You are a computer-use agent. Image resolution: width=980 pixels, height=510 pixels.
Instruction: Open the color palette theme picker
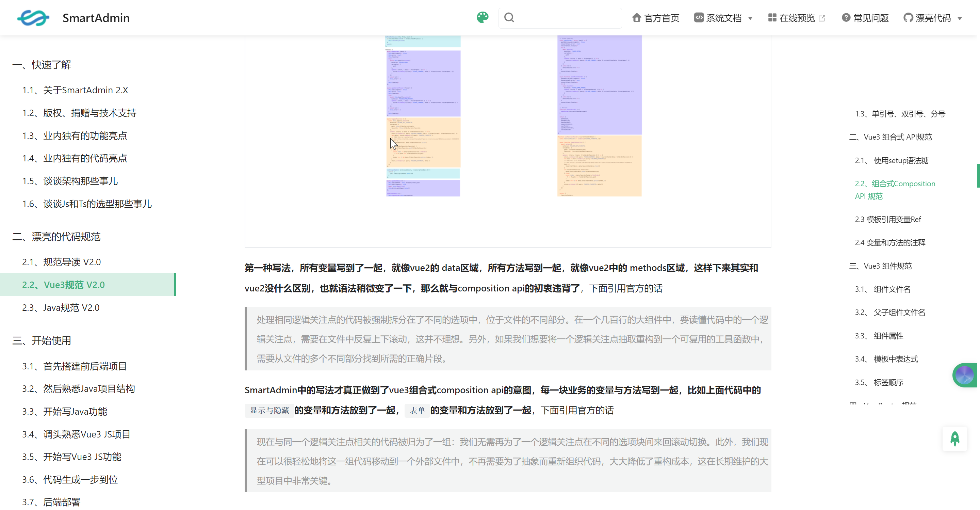[x=483, y=17]
